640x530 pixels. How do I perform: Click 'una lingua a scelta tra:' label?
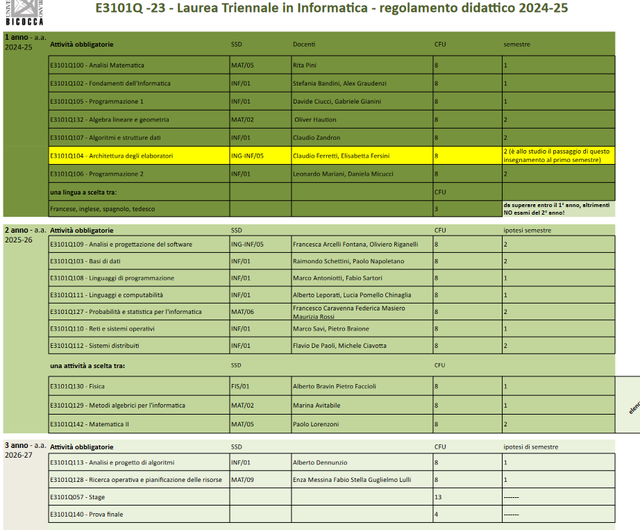click(83, 192)
